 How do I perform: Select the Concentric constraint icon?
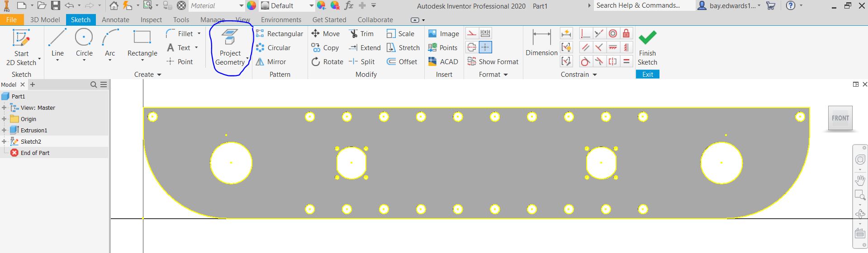(x=612, y=34)
